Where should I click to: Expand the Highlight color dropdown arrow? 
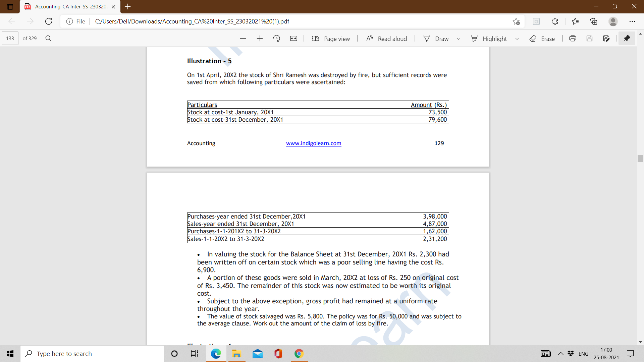click(517, 39)
